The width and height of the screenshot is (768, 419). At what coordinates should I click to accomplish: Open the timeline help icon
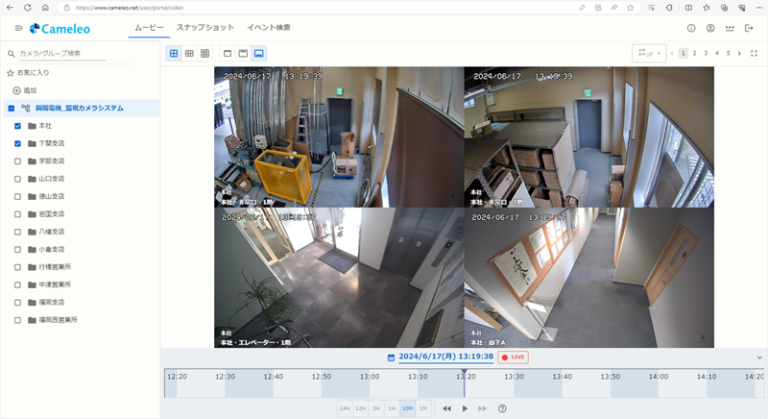(502, 408)
